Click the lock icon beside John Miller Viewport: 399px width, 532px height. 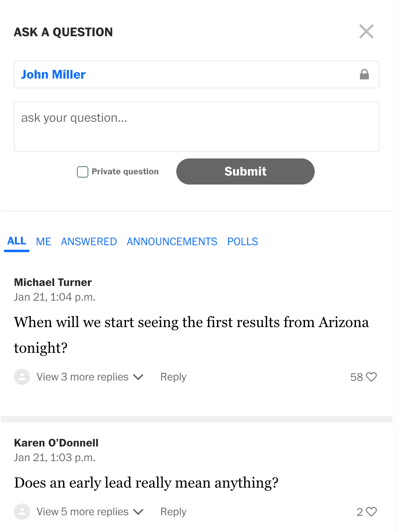click(364, 74)
